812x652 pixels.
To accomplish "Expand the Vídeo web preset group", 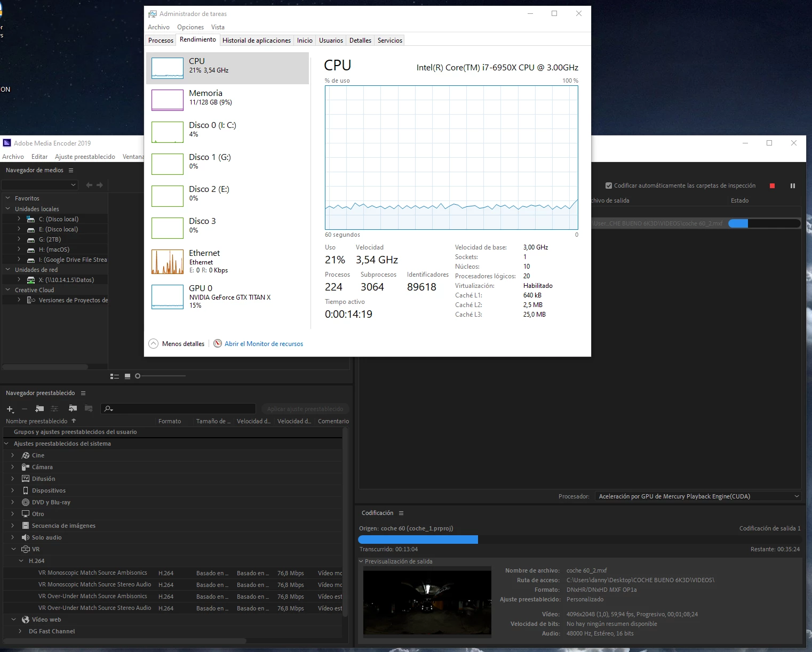I will coord(13,619).
